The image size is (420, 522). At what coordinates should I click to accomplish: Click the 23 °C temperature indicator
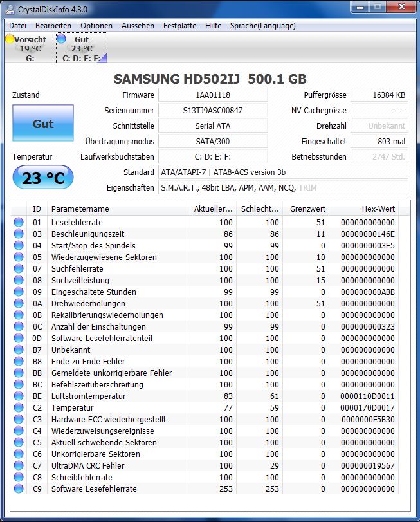(43, 178)
